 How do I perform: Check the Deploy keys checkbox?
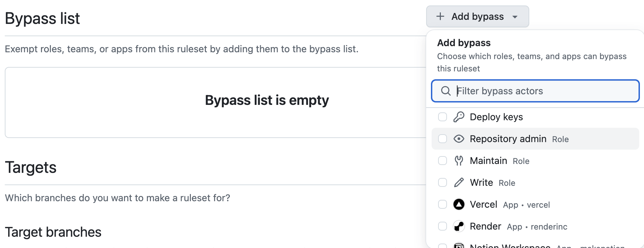point(443,117)
